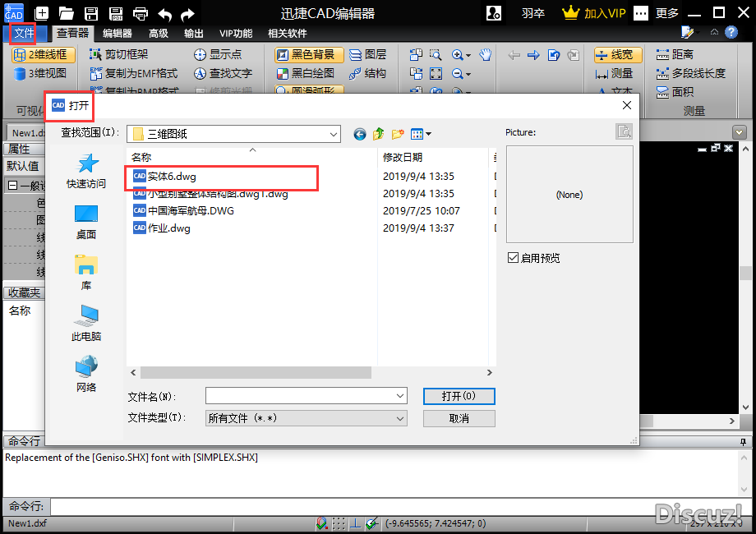Click the 取消 button

point(459,418)
